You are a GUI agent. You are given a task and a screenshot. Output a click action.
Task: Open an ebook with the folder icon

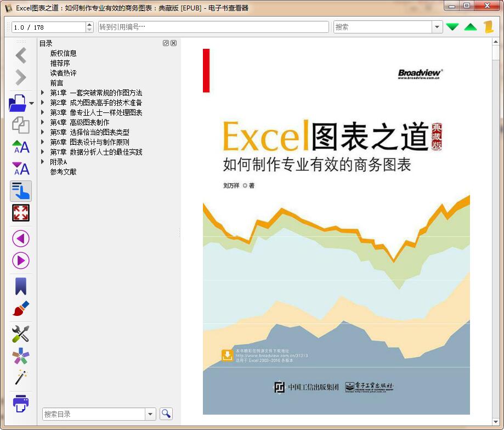click(18, 103)
